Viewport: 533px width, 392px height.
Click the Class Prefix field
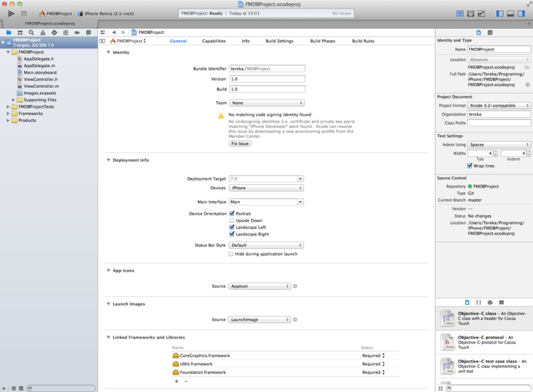pos(499,123)
